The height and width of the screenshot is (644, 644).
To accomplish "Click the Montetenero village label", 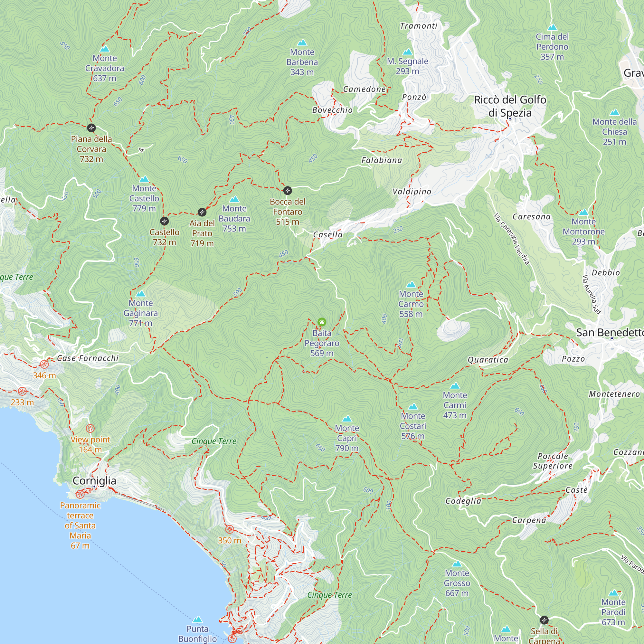I will click(x=614, y=394).
